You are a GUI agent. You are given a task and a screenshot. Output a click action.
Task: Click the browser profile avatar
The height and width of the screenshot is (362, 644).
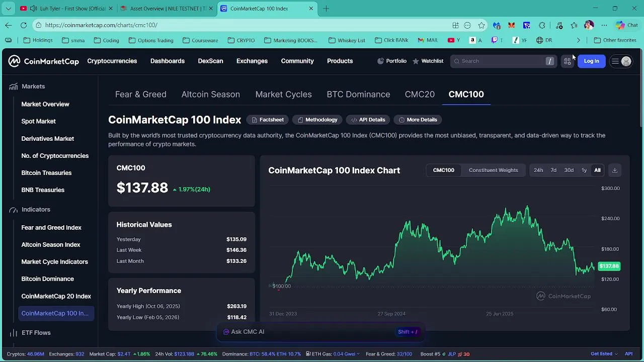pyautogui.click(x=589, y=25)
